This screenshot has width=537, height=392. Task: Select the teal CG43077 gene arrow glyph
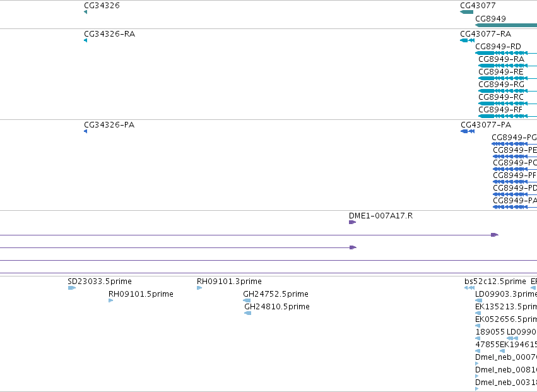(466, 12)
